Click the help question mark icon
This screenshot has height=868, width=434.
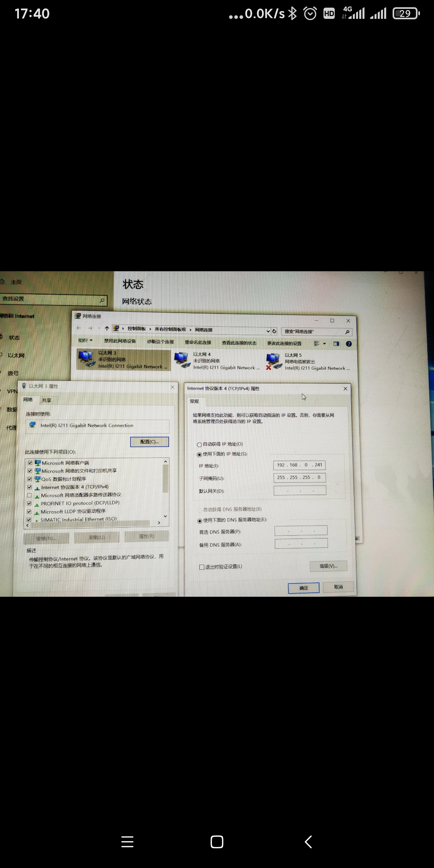pos(349,344)
